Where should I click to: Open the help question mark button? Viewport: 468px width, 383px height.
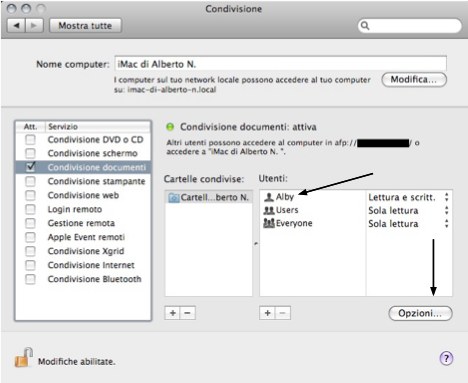click(446, 359)
